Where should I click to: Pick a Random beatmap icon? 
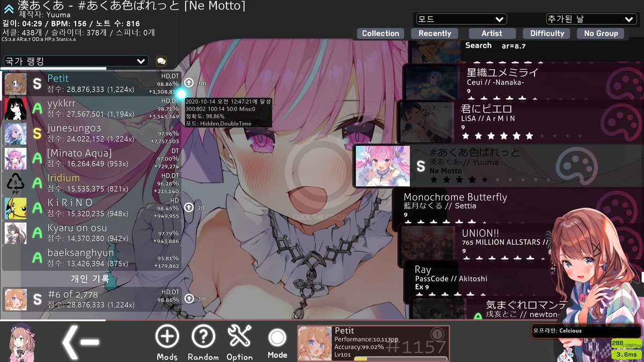203,337
